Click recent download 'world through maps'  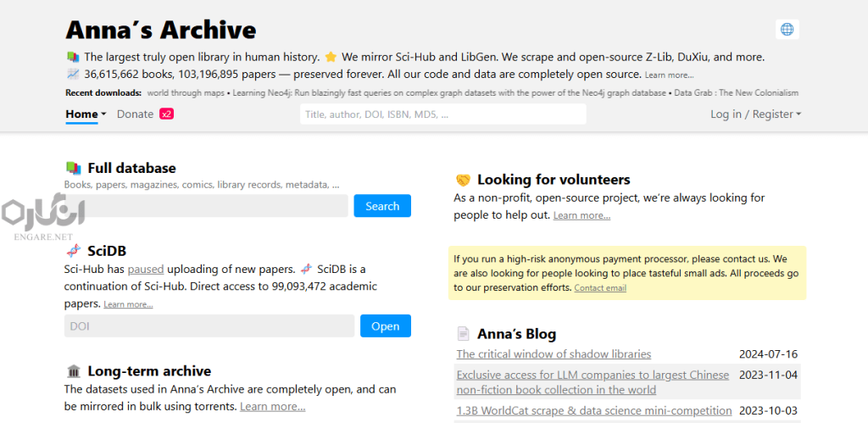coord(186,93)
